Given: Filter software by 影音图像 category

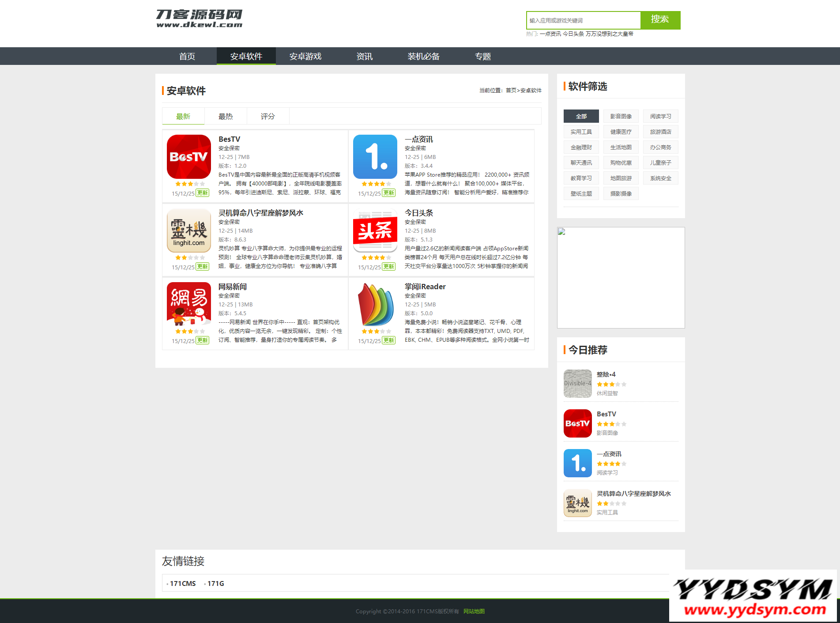Looking at the screenshot, I should 621,116.
